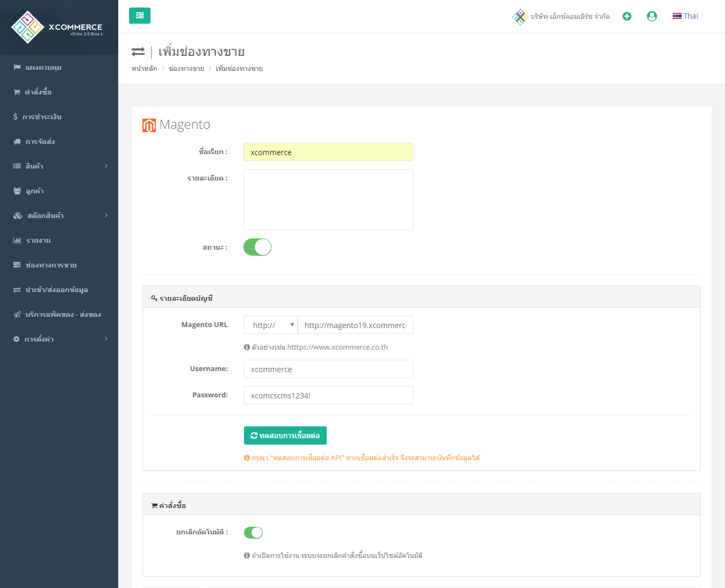Go to ช่องทางขาย breadcrumb link

[x=186, y=68]
